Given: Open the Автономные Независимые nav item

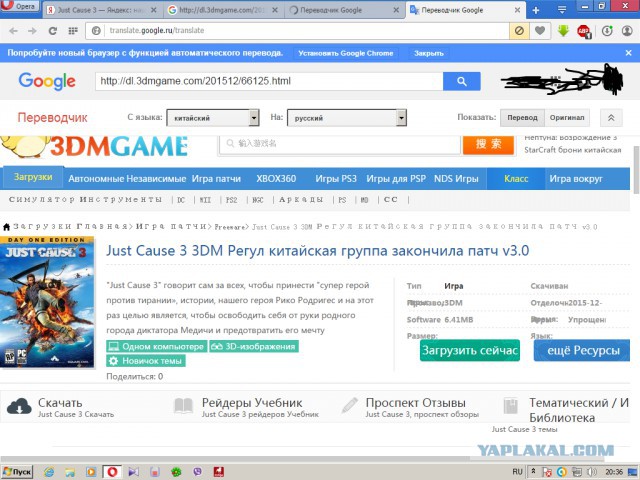Looking at the screenshot, I should pos(127,179).
